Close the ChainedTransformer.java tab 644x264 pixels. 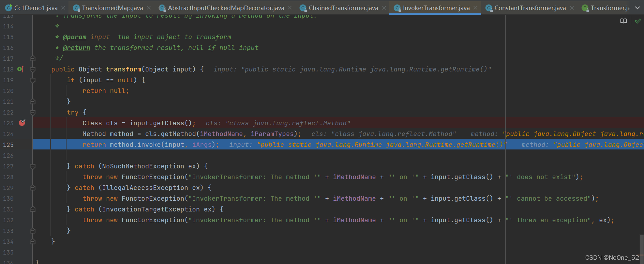coord(384,8)
